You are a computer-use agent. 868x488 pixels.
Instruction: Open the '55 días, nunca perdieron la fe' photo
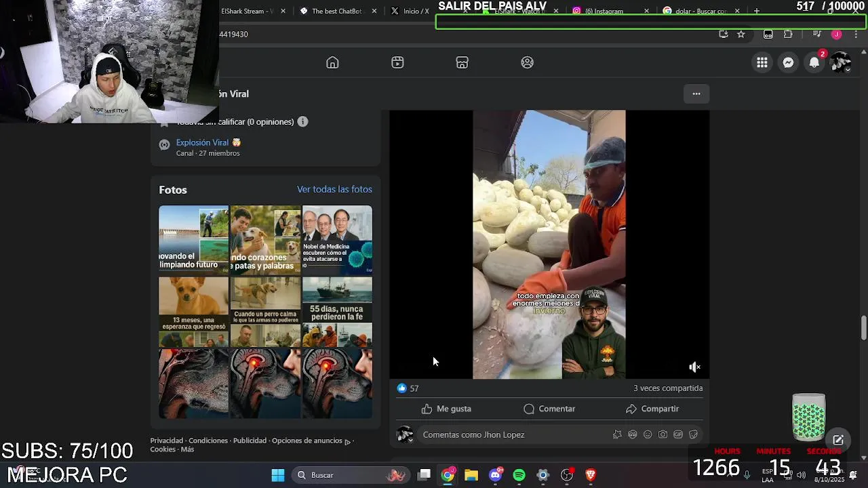click(x=337, y=311)
